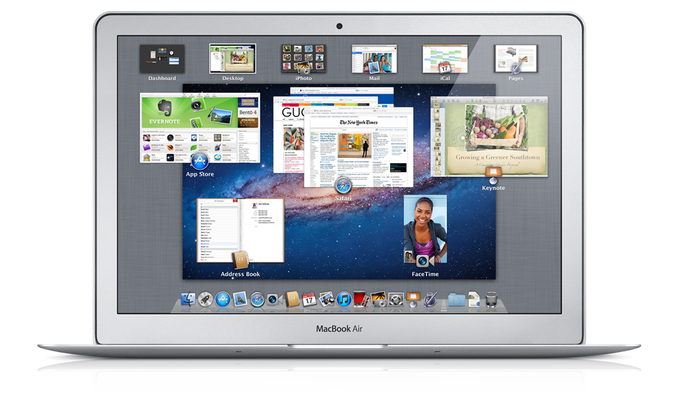680x399 pixels.
Task: Switch to the iPhoto full-screen space
Action: [303, 59]
